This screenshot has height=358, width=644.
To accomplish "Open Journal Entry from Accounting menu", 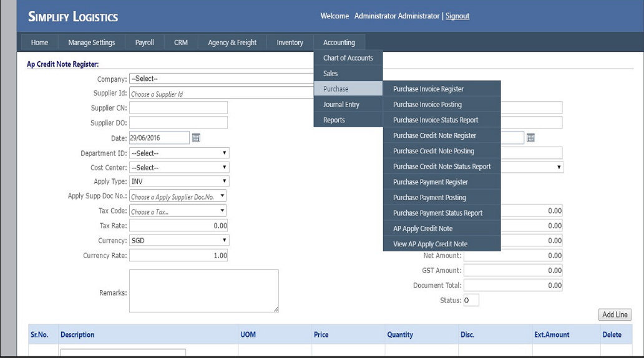I will point(341,105).
